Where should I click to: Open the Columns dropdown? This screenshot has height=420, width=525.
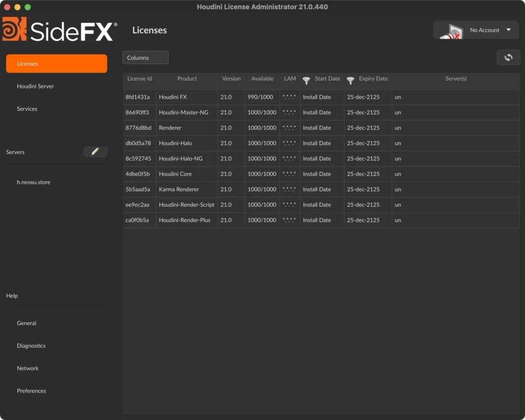coord(145,58)
